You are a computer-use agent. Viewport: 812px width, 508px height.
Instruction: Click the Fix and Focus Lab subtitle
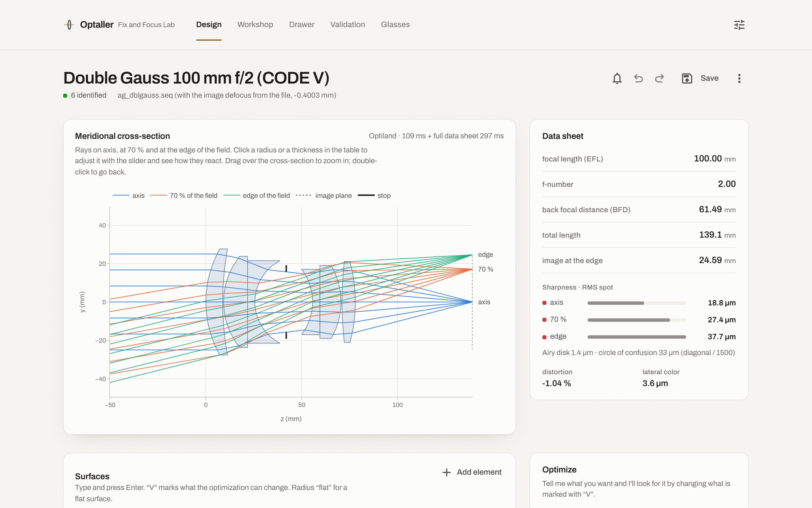(x=146, y=25)
